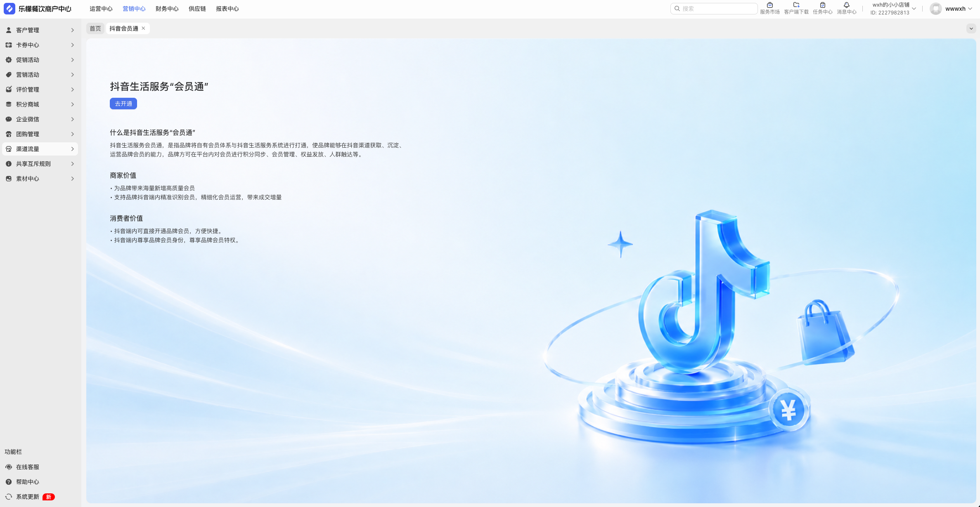Select the 抖音会员通 tab
Viewport: 980px width, 507px height.
pyautogui.click(x=124, y=28)
